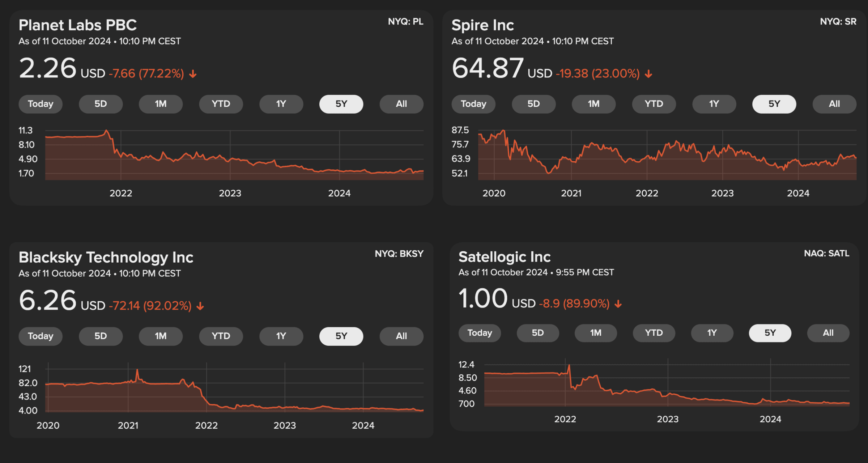Select 1M range on Planet Labs card
The height and width of the screenshot is (463, 868).
click(x=161, y=104)
